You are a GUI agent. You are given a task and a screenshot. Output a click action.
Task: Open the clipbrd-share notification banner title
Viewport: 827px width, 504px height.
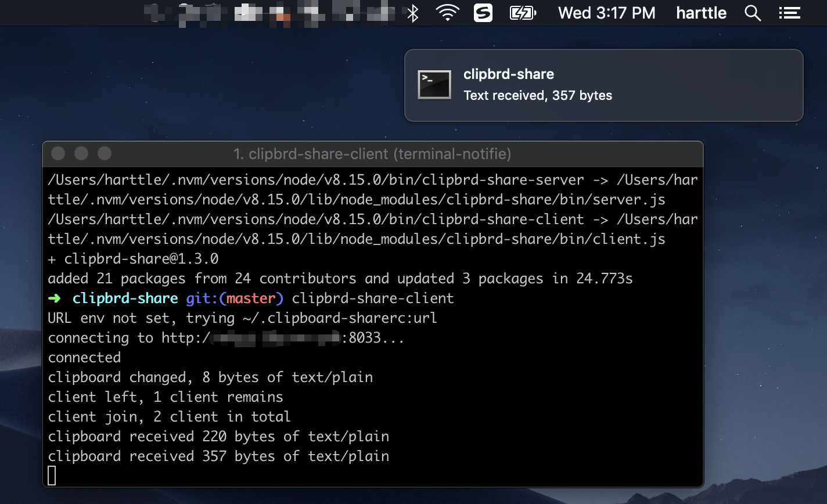click(509, 74)
